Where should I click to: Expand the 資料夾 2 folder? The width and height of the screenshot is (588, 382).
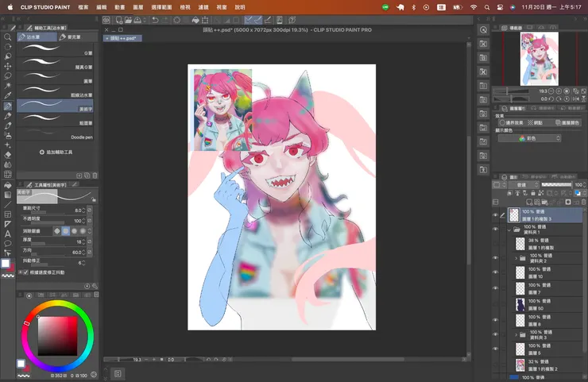pos(516,258)
